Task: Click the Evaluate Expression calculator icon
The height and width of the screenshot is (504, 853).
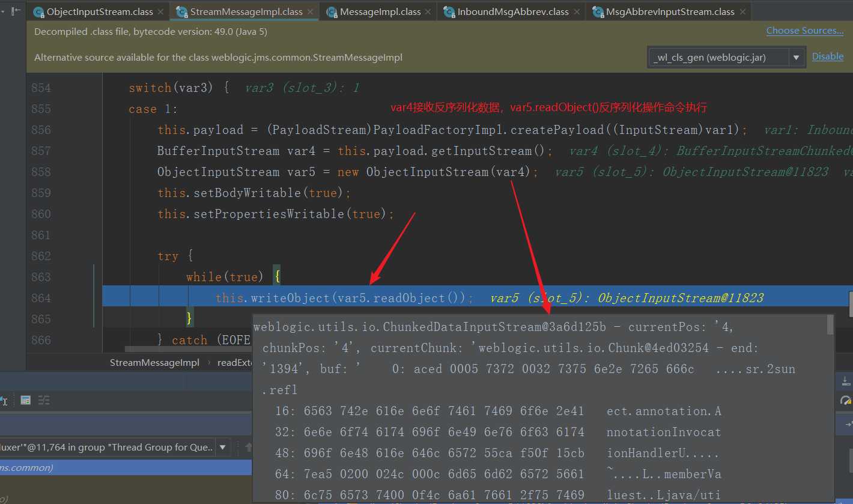Action: click(x=25, y=400)
